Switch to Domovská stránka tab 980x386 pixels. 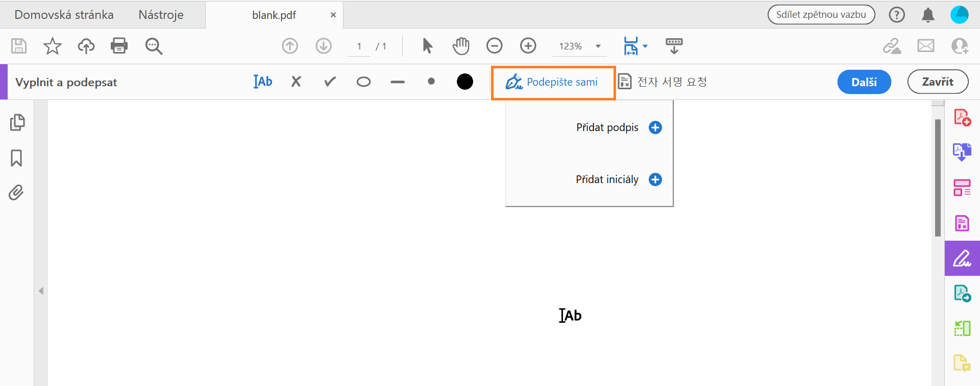coord(64,15)
